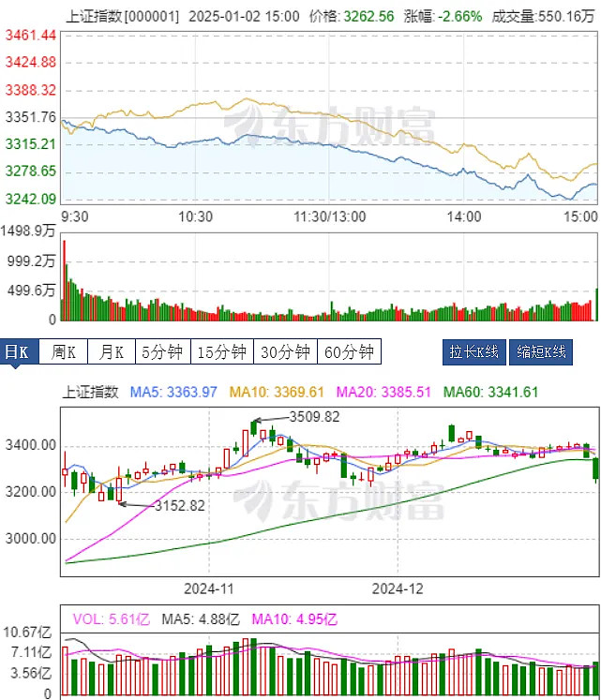Show the 5分钟 interval chart
601x700 pixels.
pos(162,352)
